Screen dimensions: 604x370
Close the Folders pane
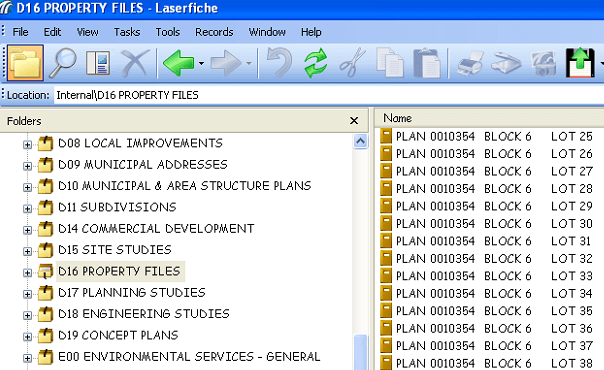354,121
